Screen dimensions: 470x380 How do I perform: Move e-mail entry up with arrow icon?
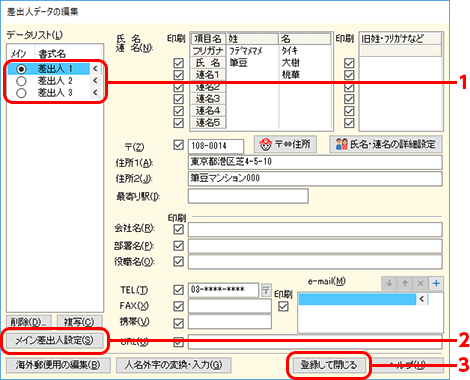coord(405,284)
